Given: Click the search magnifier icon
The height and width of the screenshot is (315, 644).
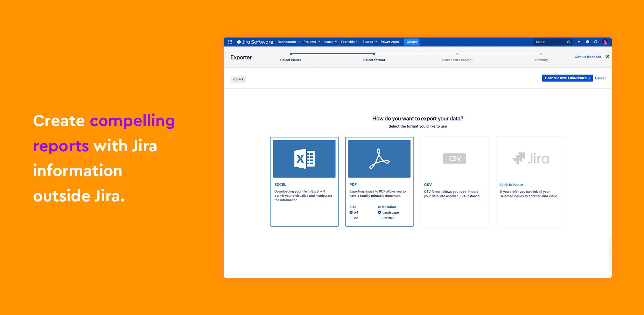Looking at the screenshot, I should tap(568, 42).
